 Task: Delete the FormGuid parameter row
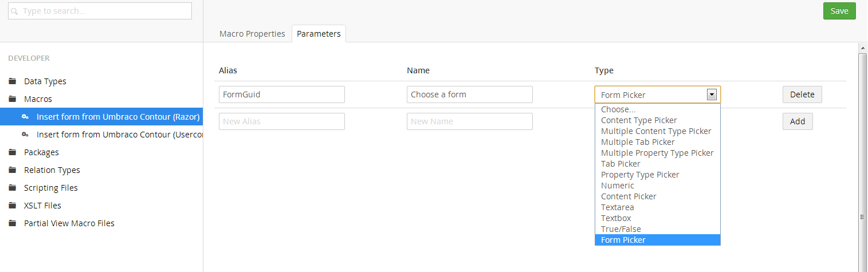pos(802,94)
